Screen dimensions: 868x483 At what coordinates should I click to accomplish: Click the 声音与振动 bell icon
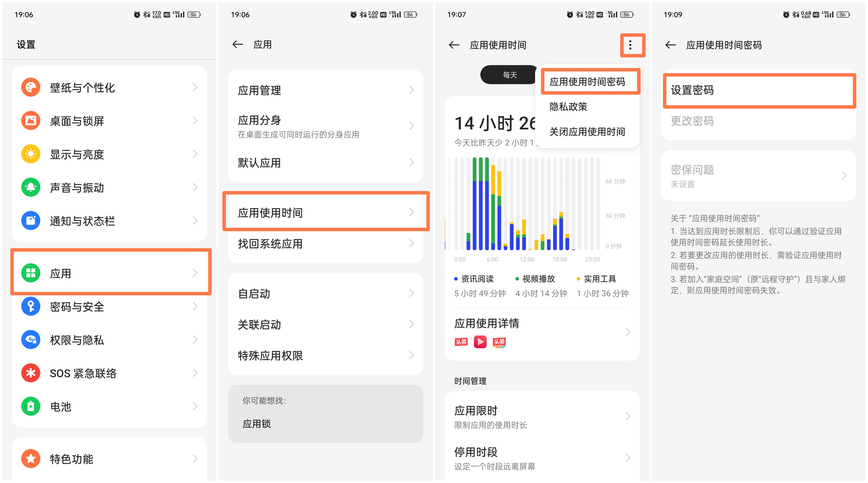pos(31,187)
